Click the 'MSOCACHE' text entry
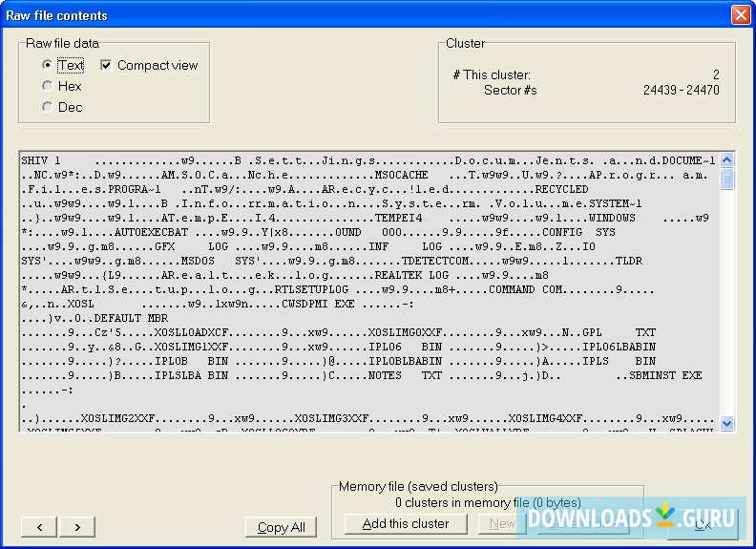756x549 pixels. pos(401,175)
